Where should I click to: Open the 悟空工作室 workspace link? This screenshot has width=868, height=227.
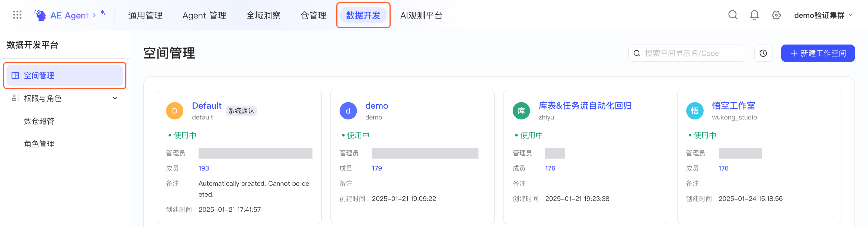pos(733,106)
